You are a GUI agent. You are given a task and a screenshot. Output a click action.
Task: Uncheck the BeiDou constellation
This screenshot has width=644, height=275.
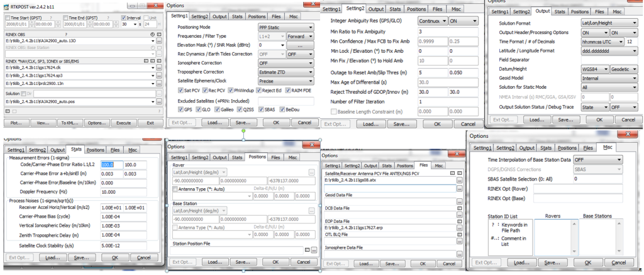282,109
